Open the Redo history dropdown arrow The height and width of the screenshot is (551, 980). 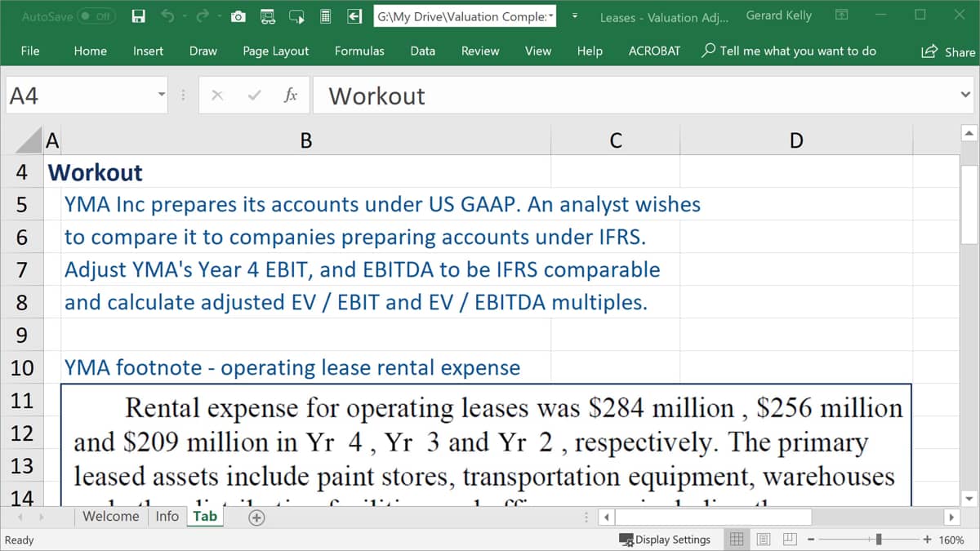tap(220, 16)
